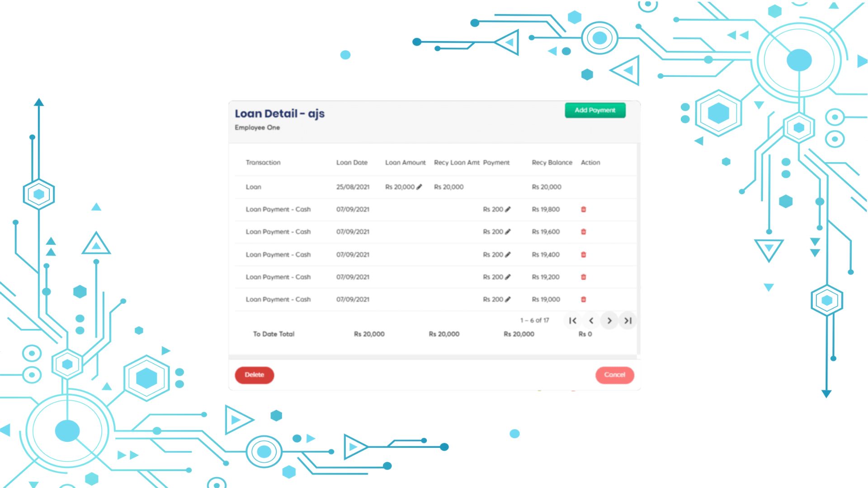Click the Loan Detail - ajs heading
This screenshot has height=488, width=868.
tap(279, 113)
